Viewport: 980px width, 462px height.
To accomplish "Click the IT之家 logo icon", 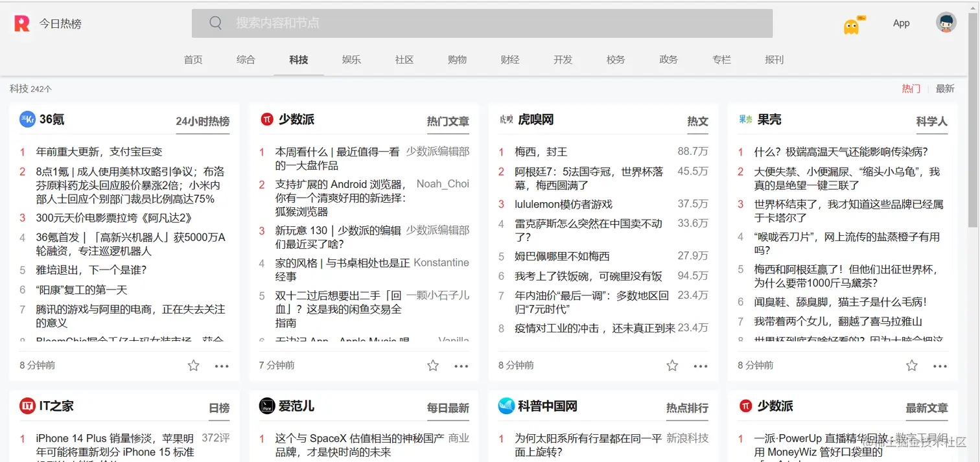I will point(27,406).
